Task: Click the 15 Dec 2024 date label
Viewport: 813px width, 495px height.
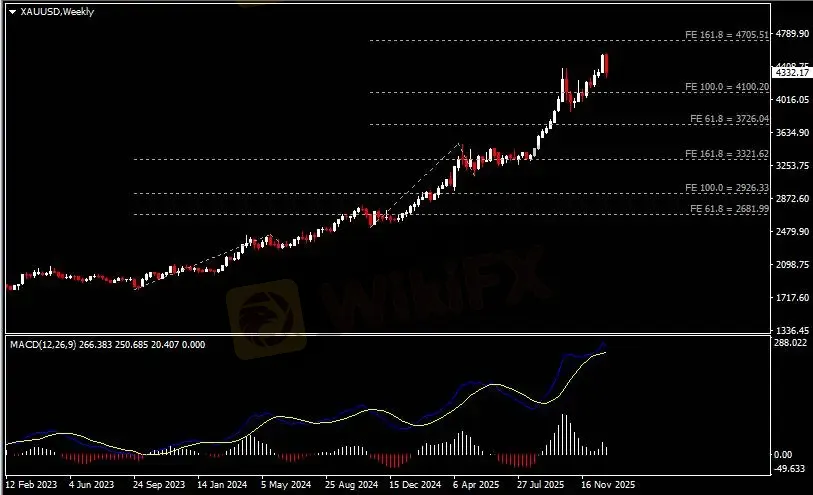Action: click(x=415, y=485)
